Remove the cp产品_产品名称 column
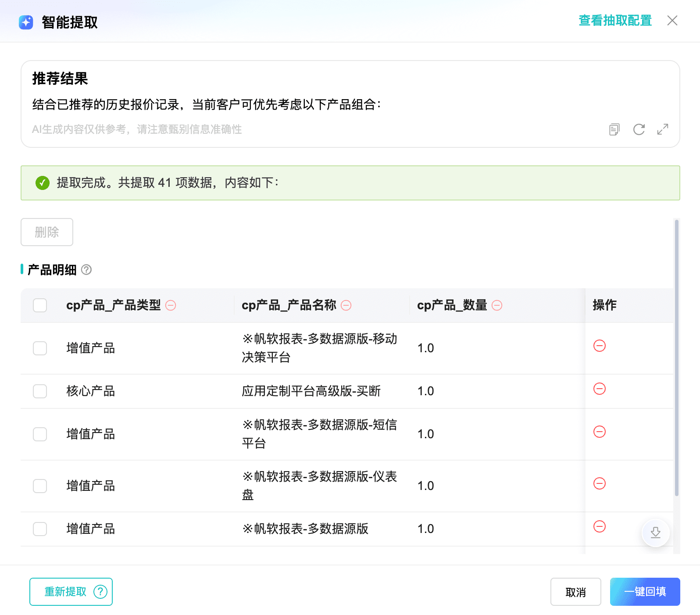Screen dimensions: 700x615 (346, 305)
